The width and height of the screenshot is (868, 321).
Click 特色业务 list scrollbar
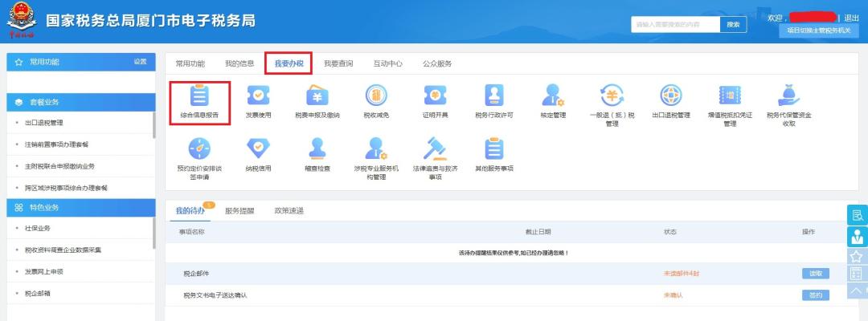[154, 233]
